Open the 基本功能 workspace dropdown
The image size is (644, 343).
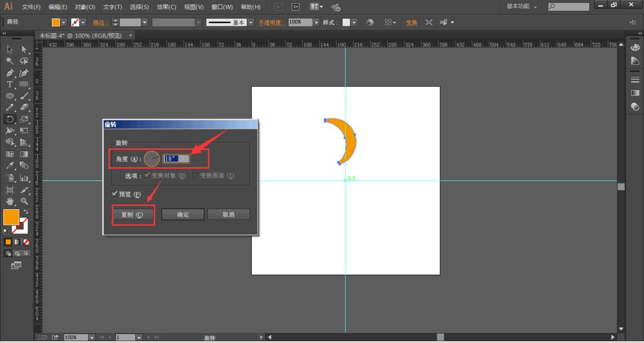click(x=522, y=6)
